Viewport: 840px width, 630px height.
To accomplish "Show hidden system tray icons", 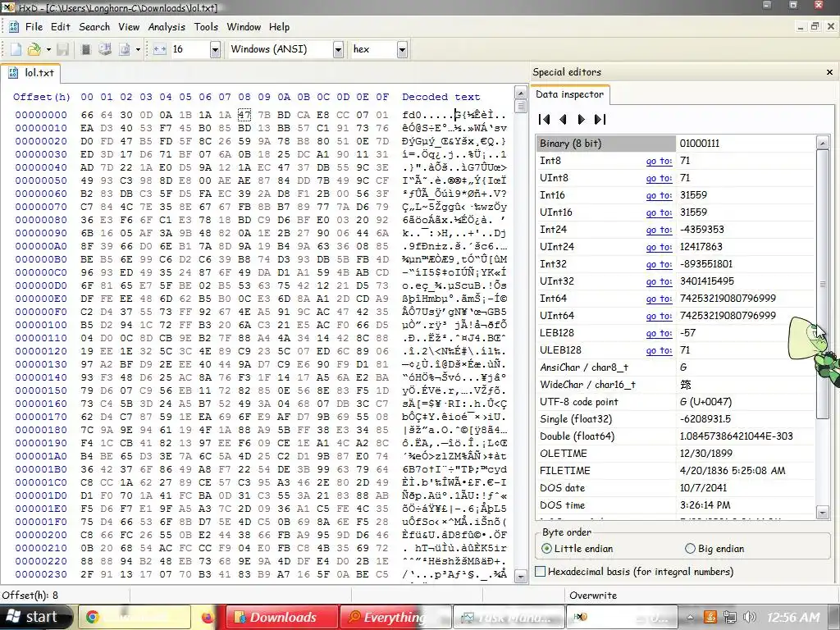I will 691,617.
